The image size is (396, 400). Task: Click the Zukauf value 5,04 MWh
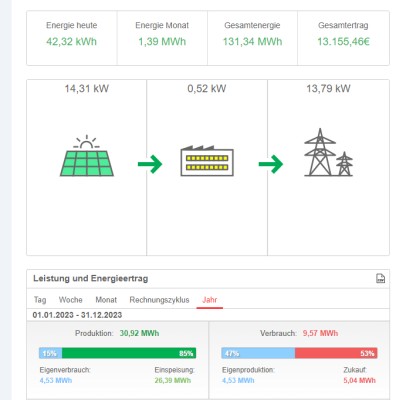pyautogui.click(x=359, y=380)
